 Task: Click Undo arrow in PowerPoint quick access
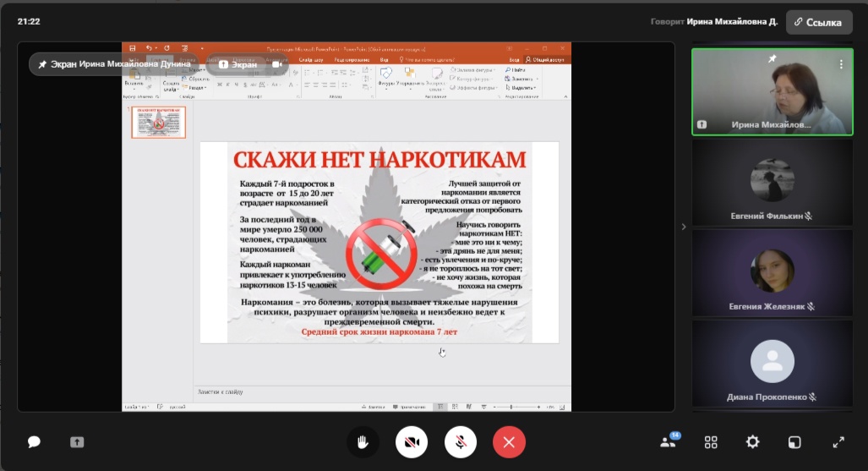tap(149, 49)
